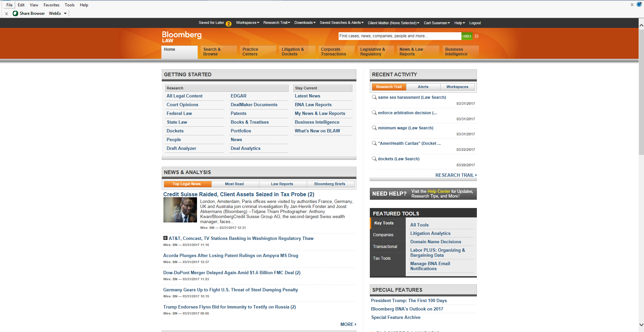Select the Business Intelligence tab
The image size is (644, 332).
click(460, 52)
